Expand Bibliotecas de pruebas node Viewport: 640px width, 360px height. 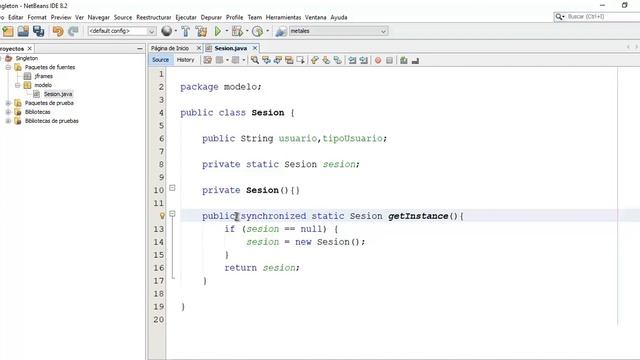tap(8, 121)
